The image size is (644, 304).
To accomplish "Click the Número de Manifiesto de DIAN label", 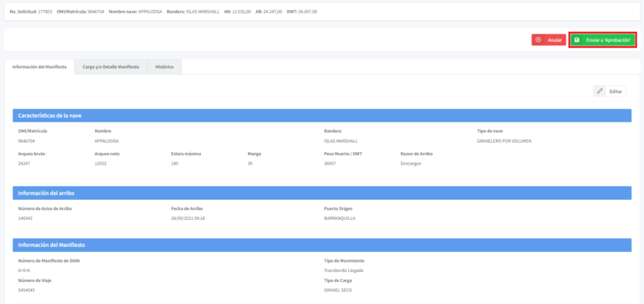I will click(x=49, y=260).
